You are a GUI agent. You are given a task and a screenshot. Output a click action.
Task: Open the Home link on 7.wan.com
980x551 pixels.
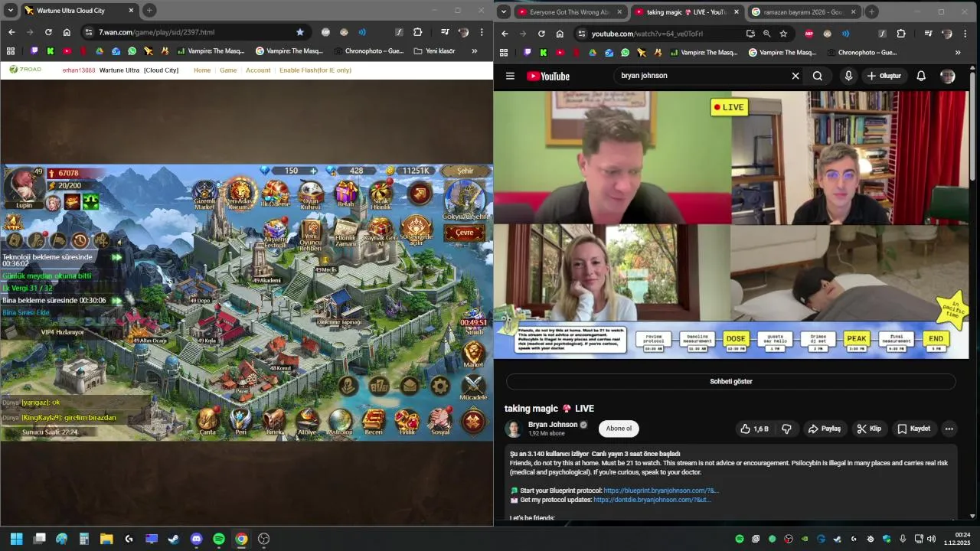click(202, 70)
